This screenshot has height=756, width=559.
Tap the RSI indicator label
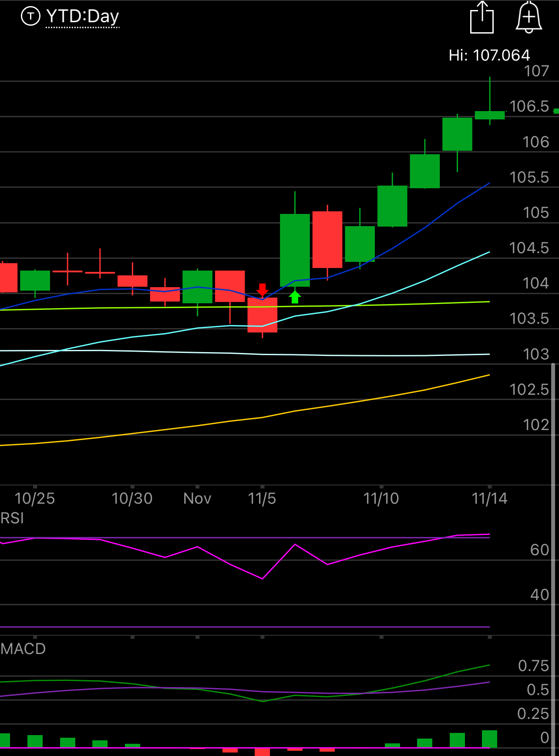pos(12,518)
